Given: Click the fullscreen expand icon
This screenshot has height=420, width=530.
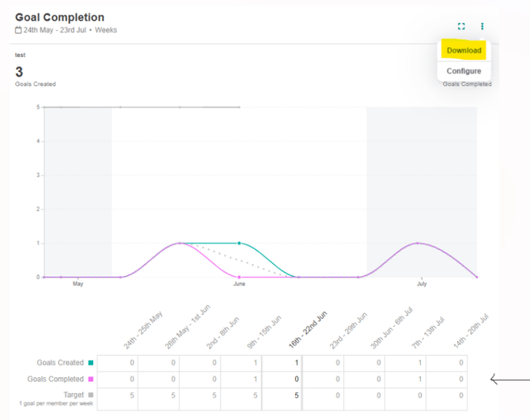Looking at the screenshot, I should (461, 26).
